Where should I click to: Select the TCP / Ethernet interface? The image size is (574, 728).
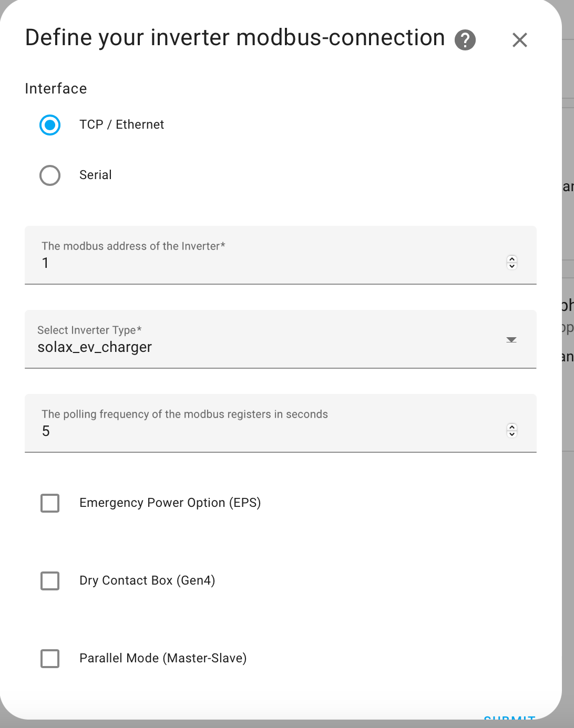click(50, 125)
